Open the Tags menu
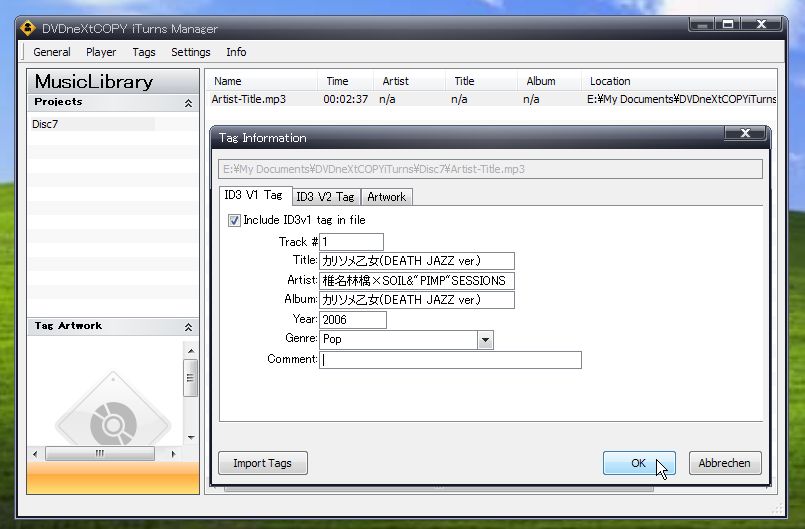 [x=144, y=52]
